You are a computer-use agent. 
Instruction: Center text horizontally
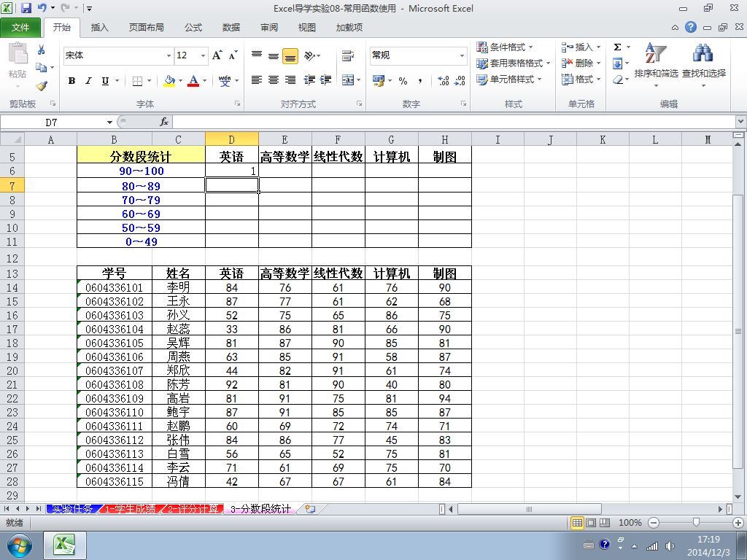coord(274,80)
